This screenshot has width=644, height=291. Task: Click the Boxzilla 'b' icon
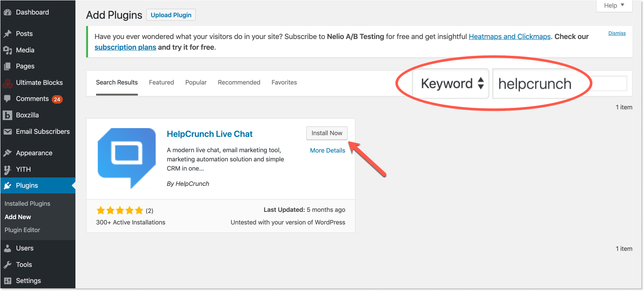(8, 115)
